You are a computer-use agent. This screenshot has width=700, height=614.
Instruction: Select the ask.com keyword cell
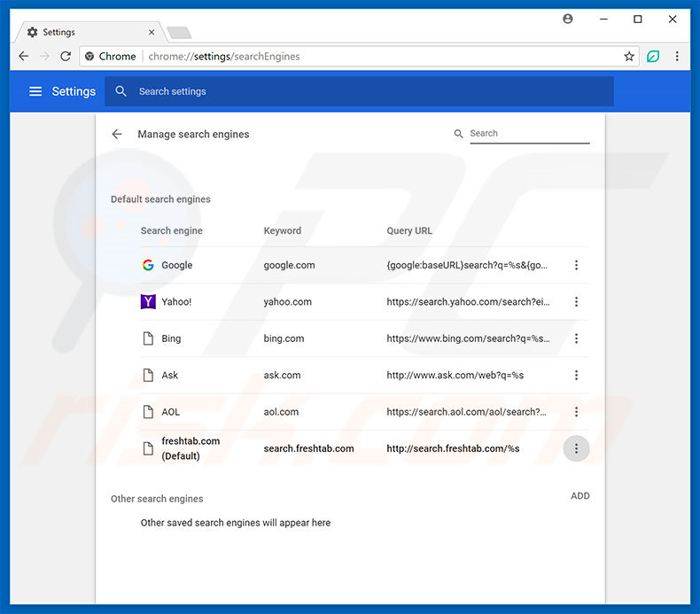(282, 375)
